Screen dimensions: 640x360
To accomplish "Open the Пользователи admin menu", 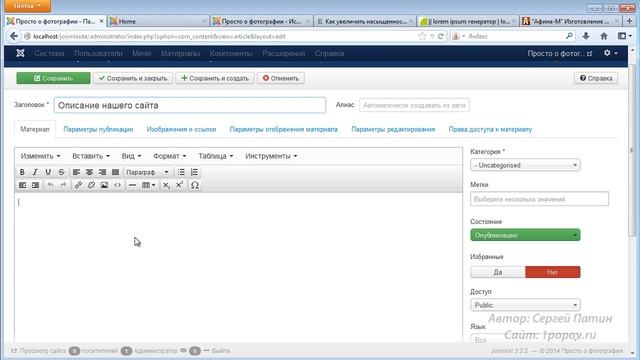I will 98,53.
